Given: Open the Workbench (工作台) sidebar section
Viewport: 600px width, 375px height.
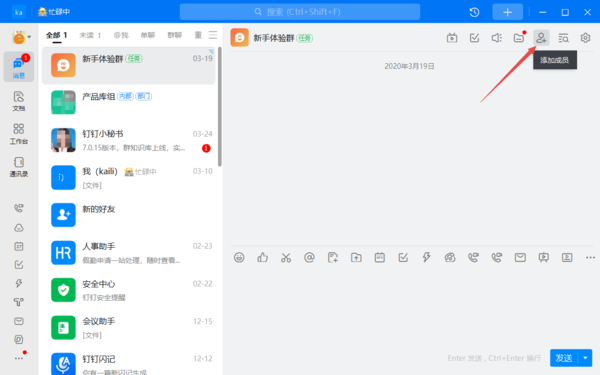Looking at the screenshot, I should 19,134.
